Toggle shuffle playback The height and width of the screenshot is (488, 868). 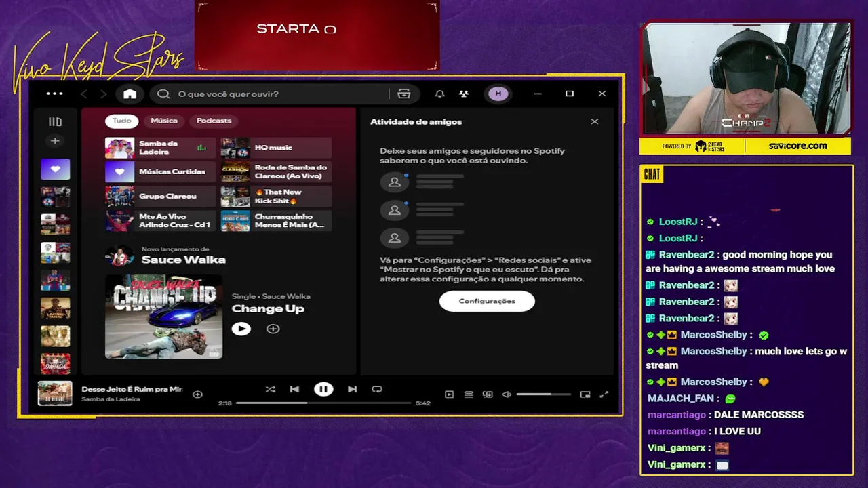271,389
